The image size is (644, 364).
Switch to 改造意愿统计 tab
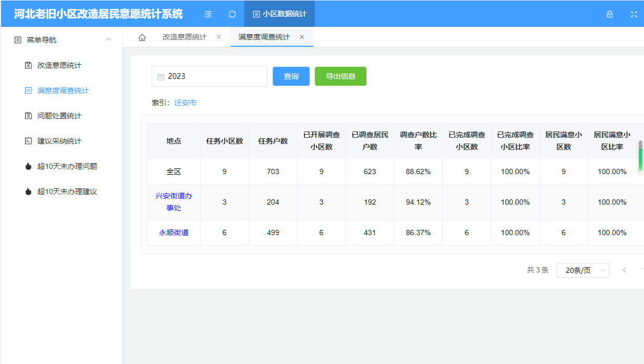(185, 37)
